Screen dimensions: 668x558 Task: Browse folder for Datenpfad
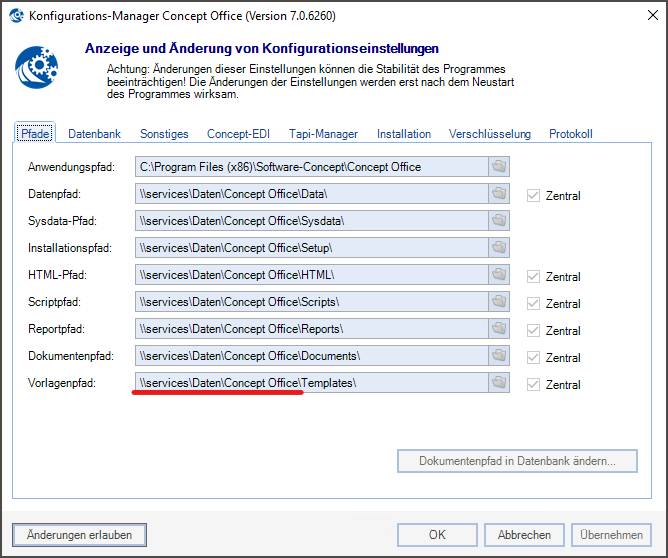pyautogui.click(x=499, y=194)
